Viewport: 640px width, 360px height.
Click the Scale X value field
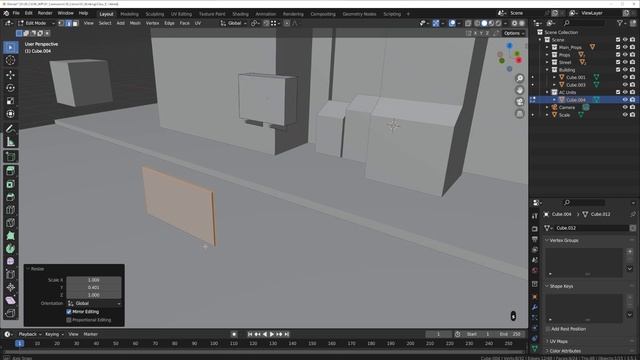pos(94,280)
